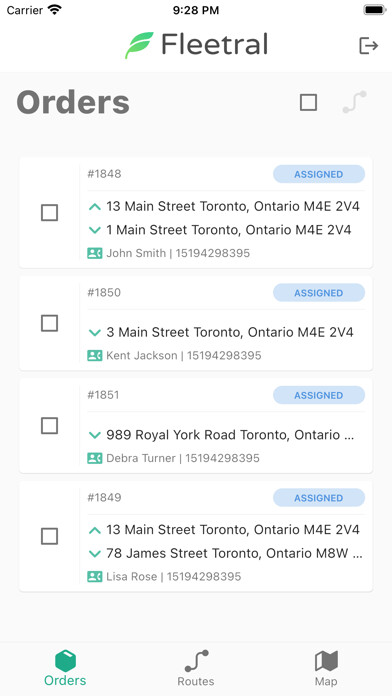Viewport: 392px width, 696px height.
Task: Switch to the Routes tab
Action: click(x=196, y=668)
